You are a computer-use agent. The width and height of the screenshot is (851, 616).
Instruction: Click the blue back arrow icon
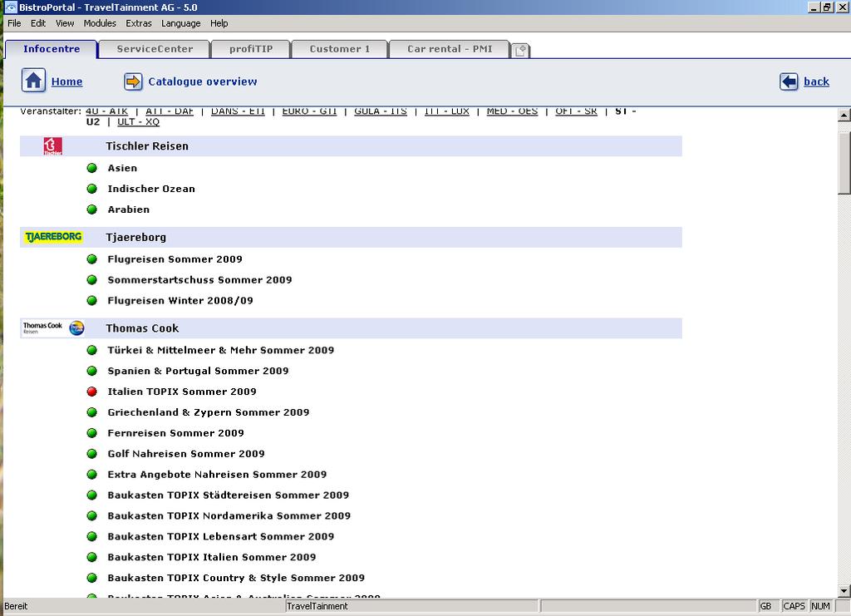coord(789,81)
